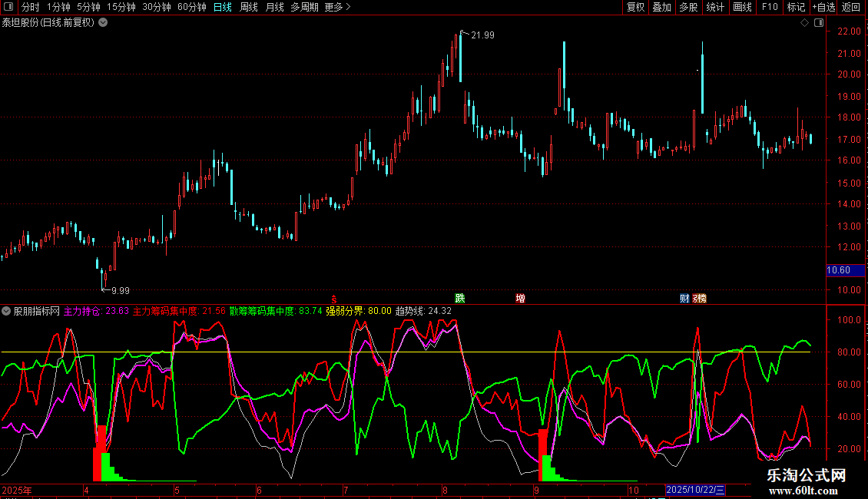Expand the 股朋指标网 indicator menu arrow
This screenshot has width=868, height=499.
(x=7, y=312)
